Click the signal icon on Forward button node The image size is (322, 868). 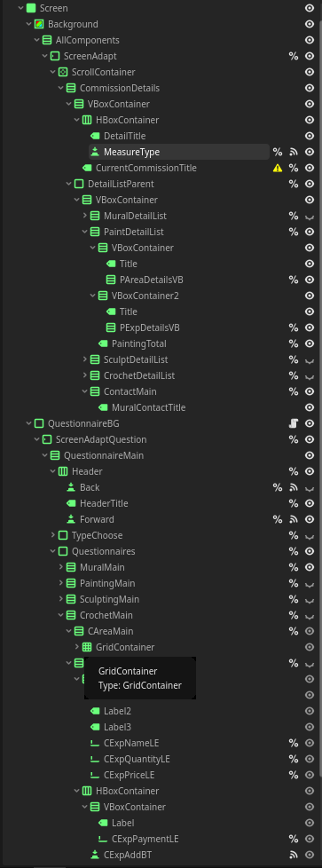(294, 519)
